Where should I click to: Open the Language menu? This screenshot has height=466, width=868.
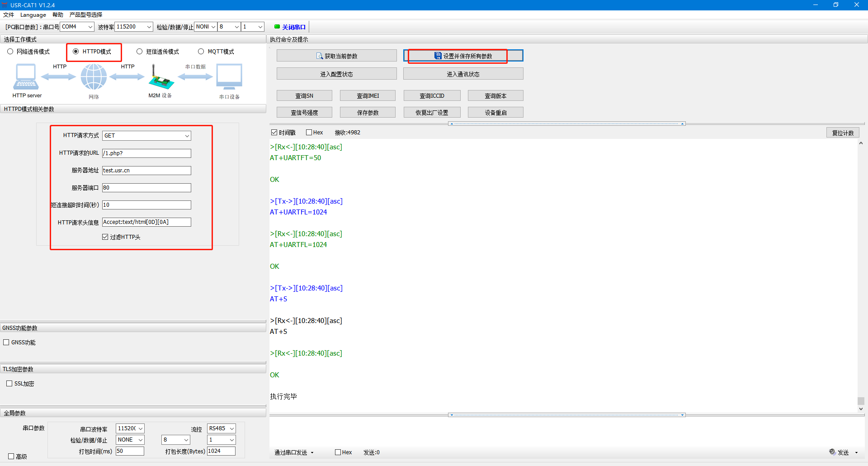pyautogui.click(x=33, y=15)
